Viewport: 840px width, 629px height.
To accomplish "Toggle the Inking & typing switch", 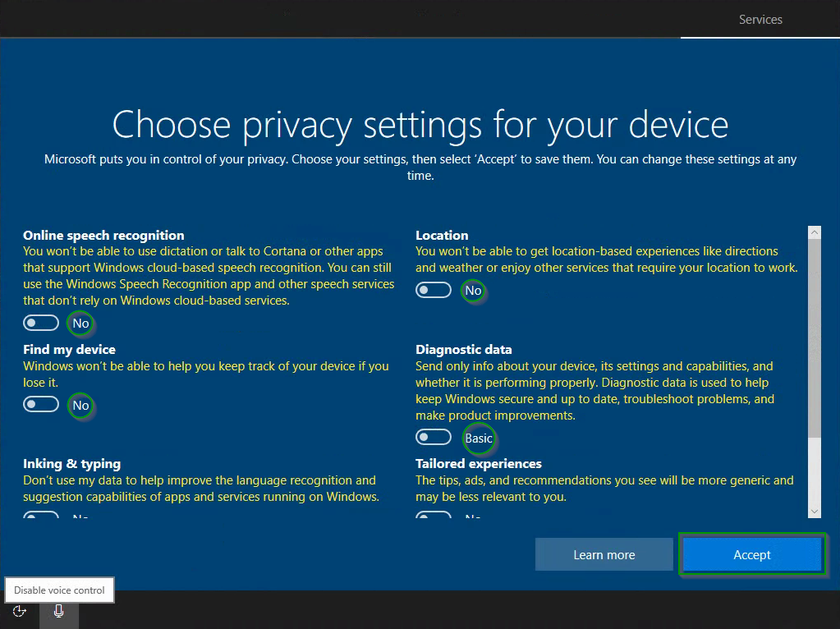I will [41, 517].
